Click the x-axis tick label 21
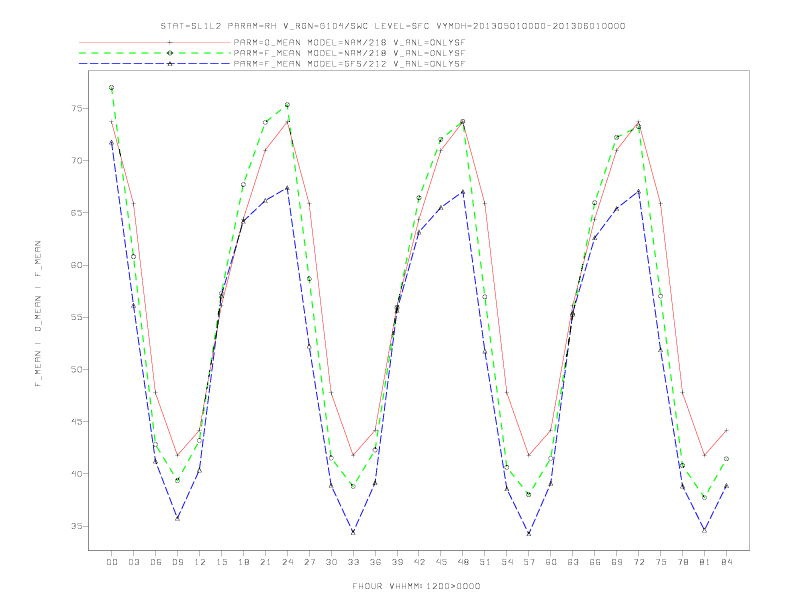Viewport: 792px width, 612px height. 265,562
